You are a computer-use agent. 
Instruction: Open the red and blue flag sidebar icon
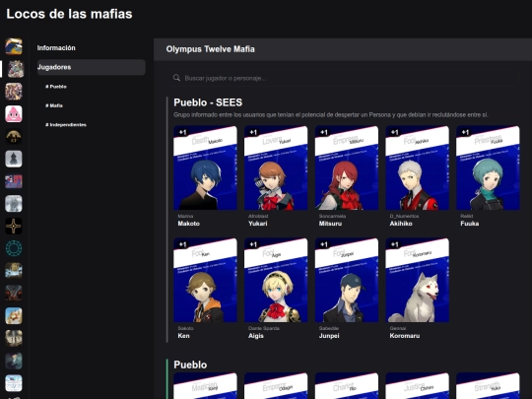[x=14, y=181]
